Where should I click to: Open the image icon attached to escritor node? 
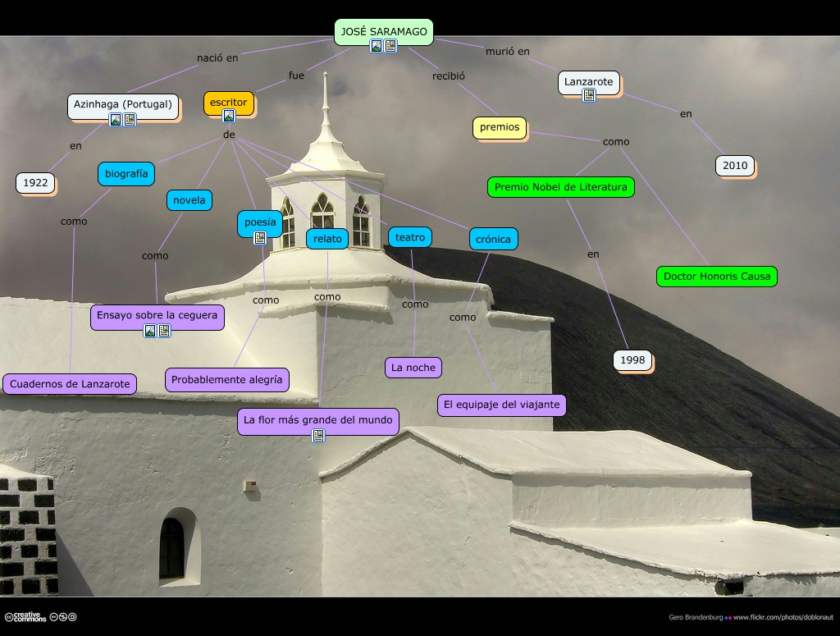(229, 117)
